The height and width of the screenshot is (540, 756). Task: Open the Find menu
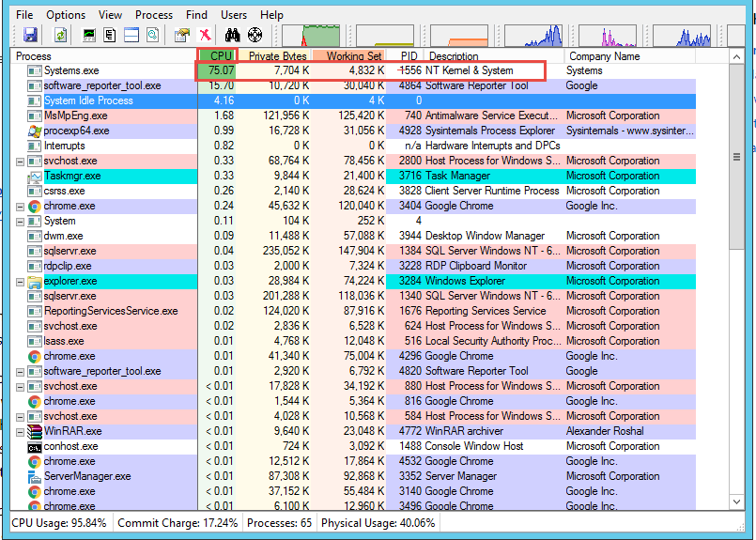click(196, 15)
